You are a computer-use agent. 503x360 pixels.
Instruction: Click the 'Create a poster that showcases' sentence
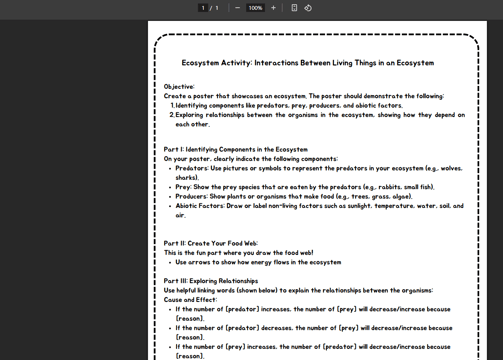(x=304, y=96)
